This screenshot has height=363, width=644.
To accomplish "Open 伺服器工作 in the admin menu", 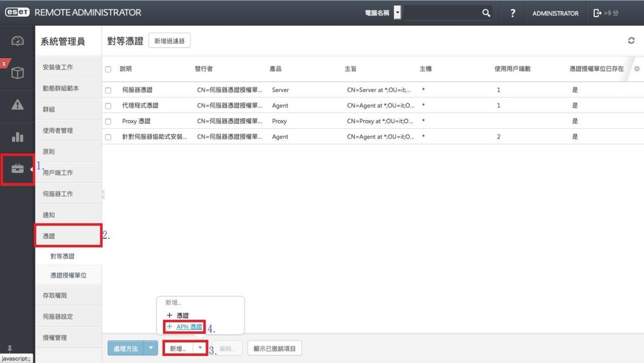I will click(x=68, y=194).
